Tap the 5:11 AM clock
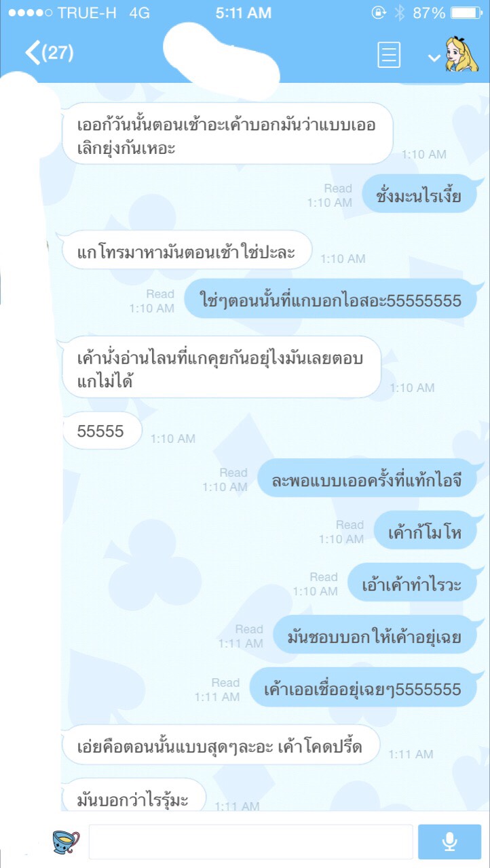Screen dimensions: 490x868 point(243,12)
